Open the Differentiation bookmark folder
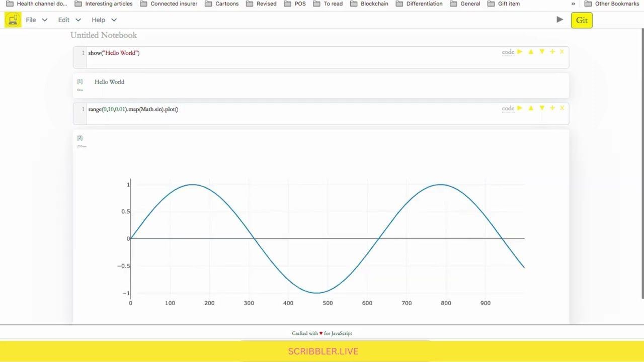 coord(419,4)
